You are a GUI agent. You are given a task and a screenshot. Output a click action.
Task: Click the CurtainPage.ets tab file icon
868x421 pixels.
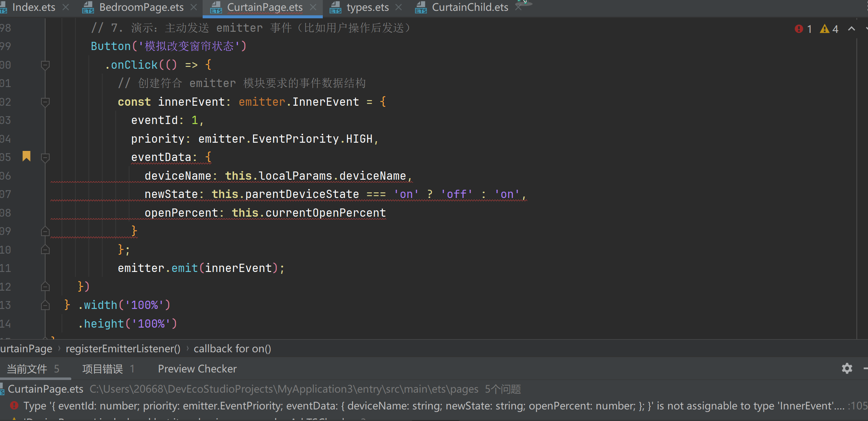coord(216,7)
